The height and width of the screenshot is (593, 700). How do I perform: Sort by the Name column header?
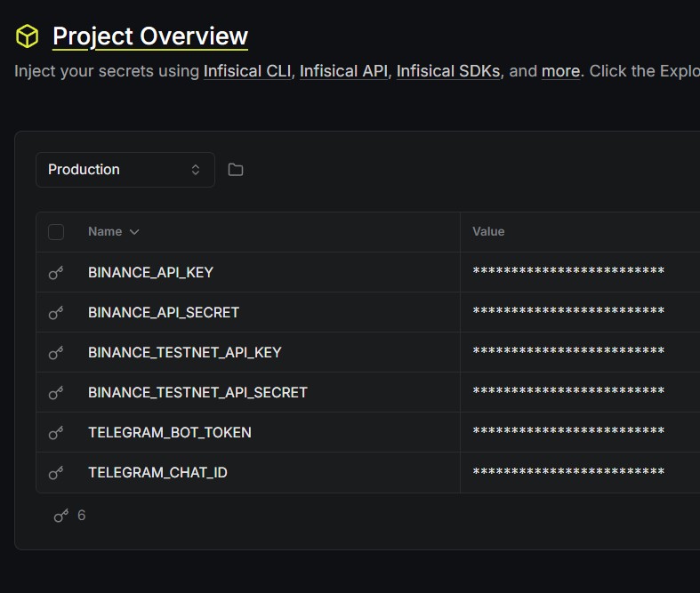coord(113,231)
